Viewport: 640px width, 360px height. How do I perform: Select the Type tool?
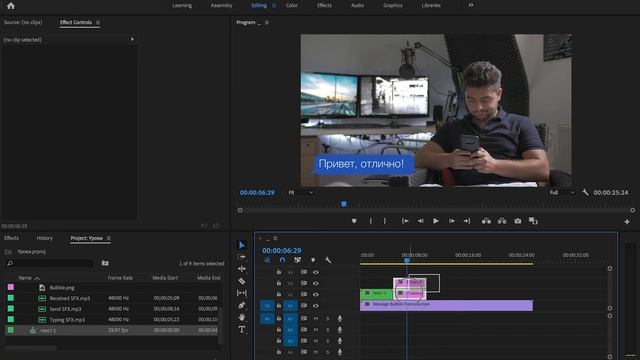point(242,329)
